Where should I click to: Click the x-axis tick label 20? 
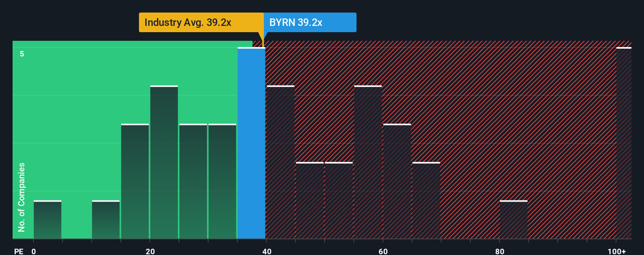pos(150,251)
